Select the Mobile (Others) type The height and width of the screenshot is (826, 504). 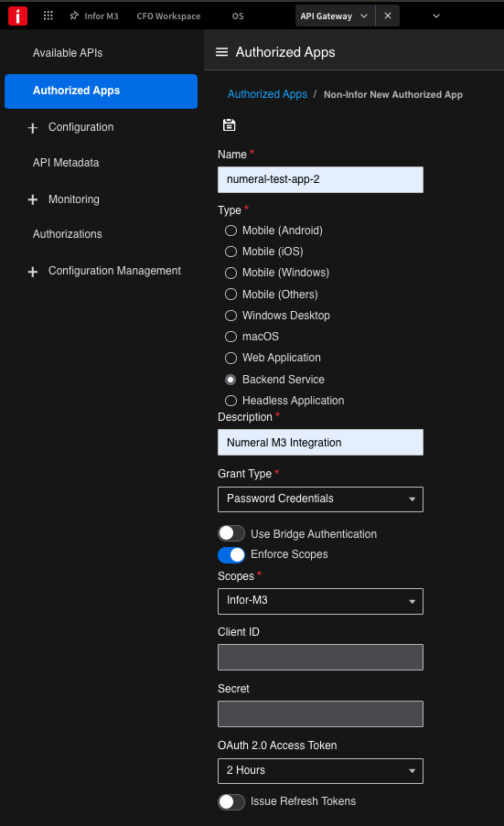coord(231,294)
